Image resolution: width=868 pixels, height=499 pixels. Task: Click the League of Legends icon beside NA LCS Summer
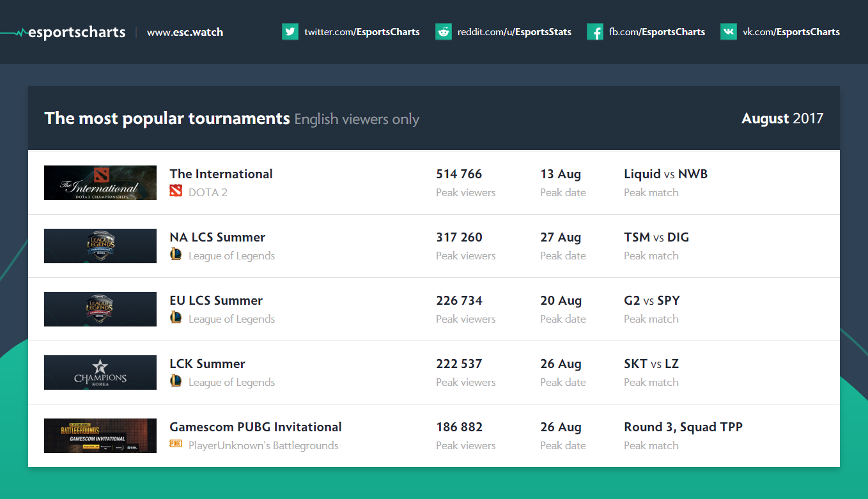[x=176, y=254]
